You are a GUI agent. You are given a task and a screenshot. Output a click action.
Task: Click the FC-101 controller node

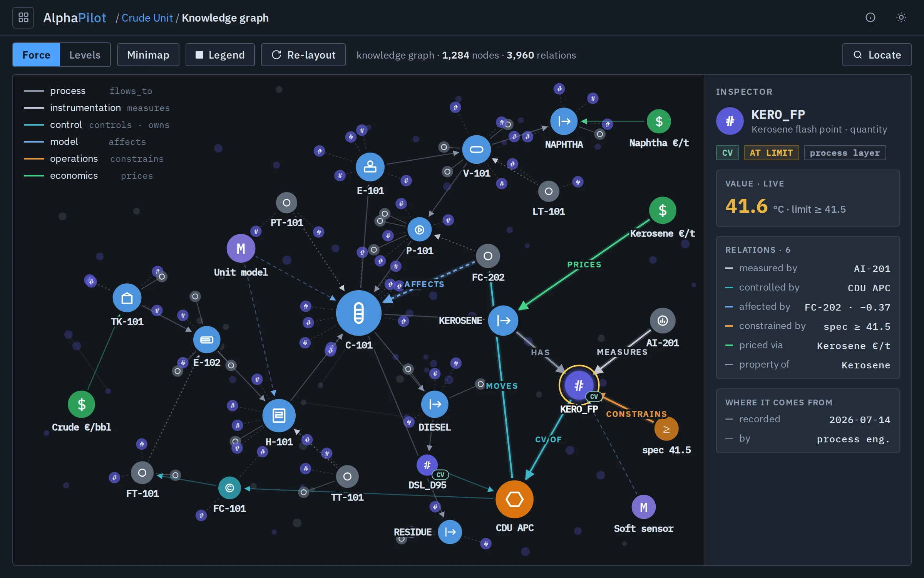tap(229, 488)
